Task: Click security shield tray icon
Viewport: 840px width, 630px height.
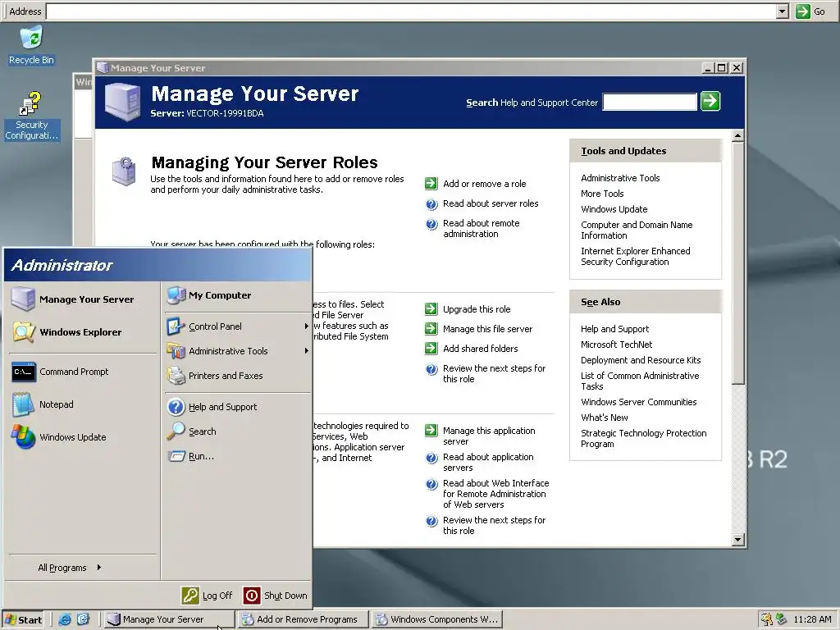Action: pyautogui.click(x=767, y=619)
